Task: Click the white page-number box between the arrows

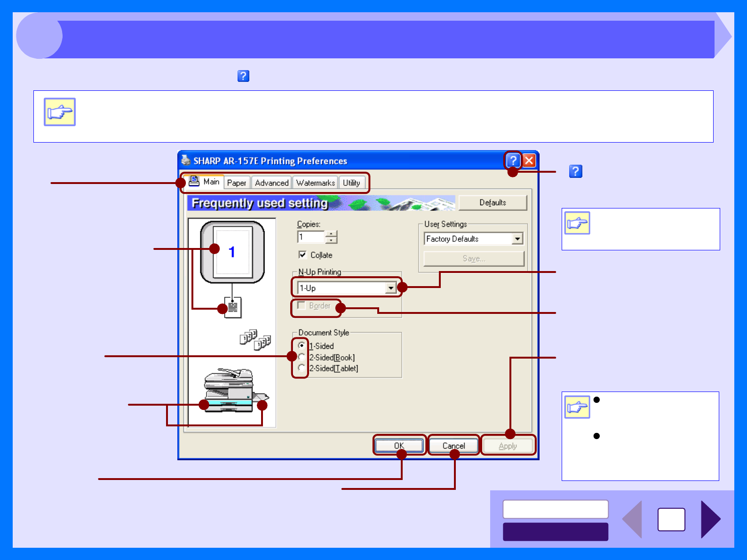Action: (x=671, y=520)
